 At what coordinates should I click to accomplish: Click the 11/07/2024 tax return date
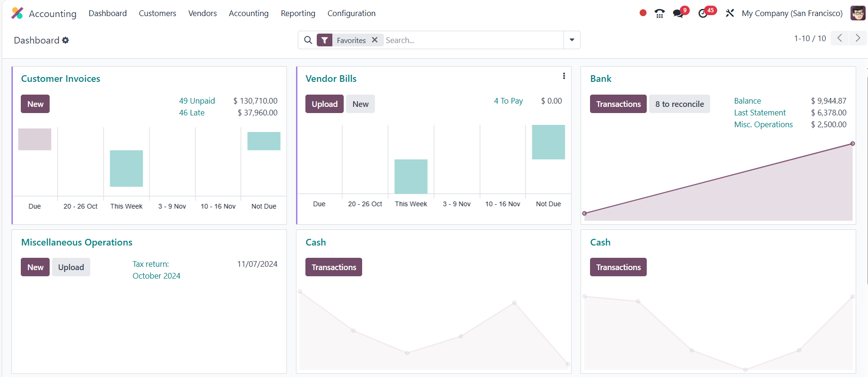coord(257,264)
